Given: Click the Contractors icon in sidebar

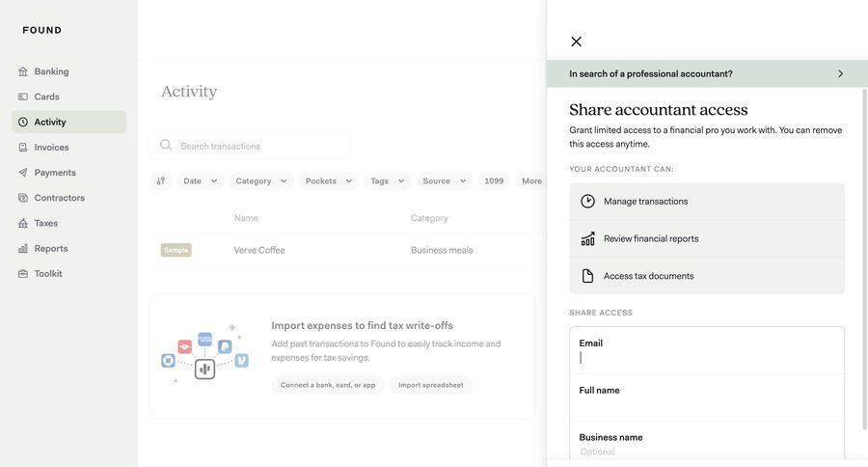Looking at the screenshot, I should point(23,198).
